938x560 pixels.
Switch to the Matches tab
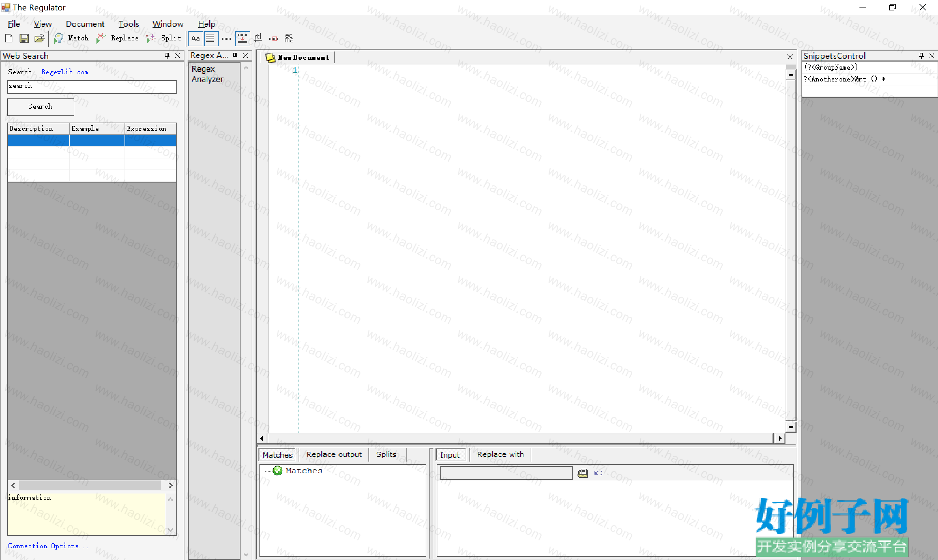pyautogui.click(x=277, y=455)
